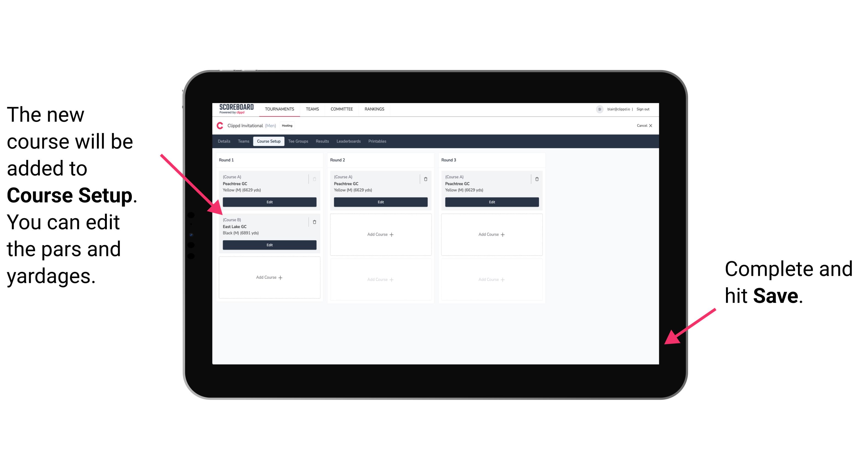Click Edit button for Peachtree GC Round 1

[x=269, y=201]
